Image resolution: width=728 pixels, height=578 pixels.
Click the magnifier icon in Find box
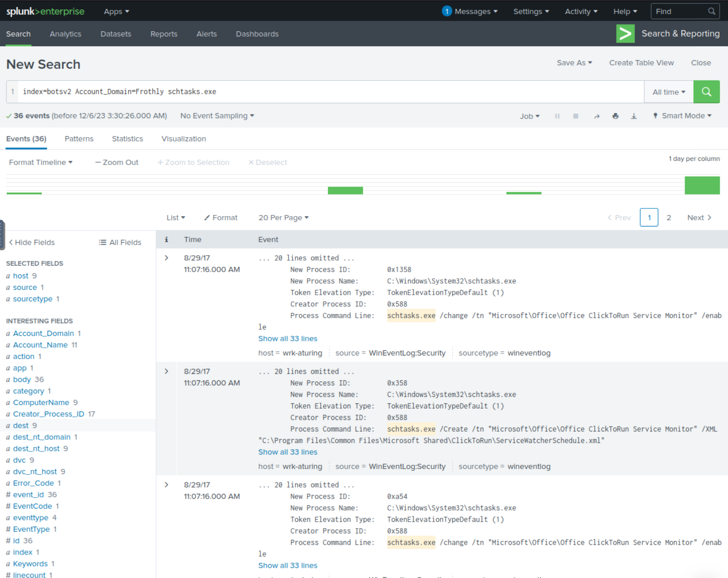coord(711,12)
